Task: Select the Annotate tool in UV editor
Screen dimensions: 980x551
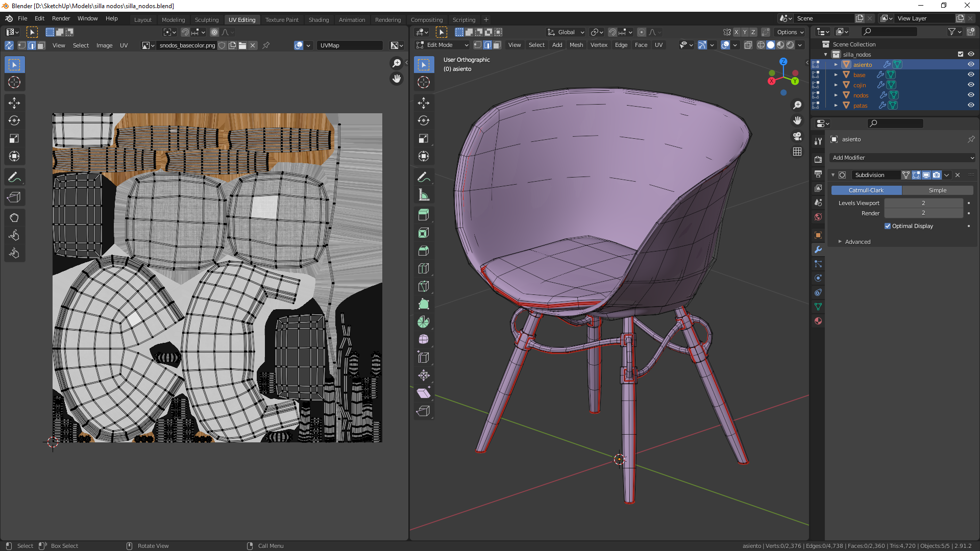Action: click(x=14, y=177)
